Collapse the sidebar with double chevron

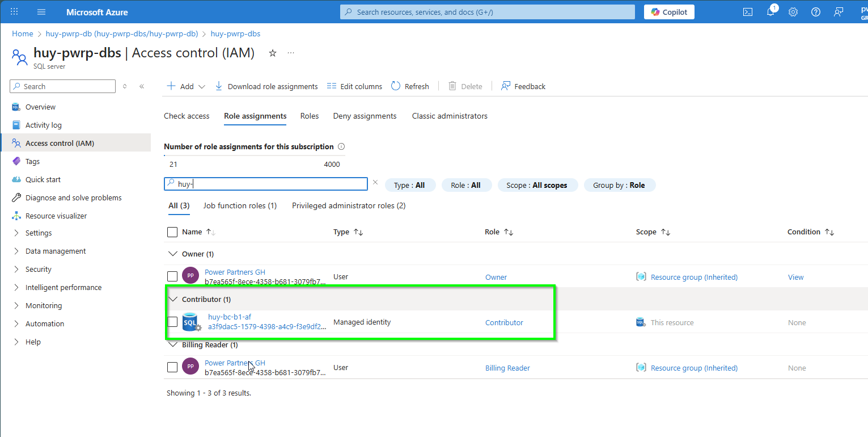coord(142,86)
